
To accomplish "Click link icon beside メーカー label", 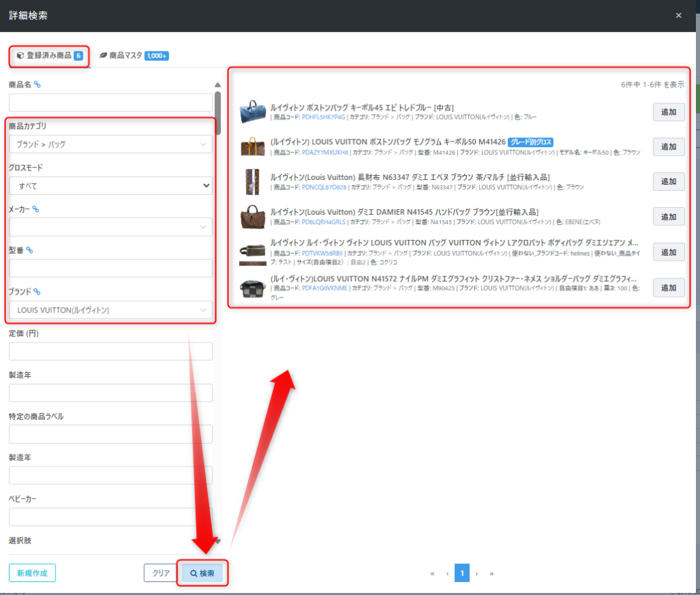I will 36,209.
